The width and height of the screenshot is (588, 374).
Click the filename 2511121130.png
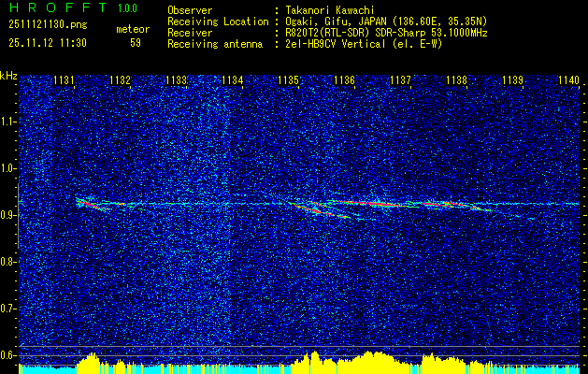click(x=48, y=25)
